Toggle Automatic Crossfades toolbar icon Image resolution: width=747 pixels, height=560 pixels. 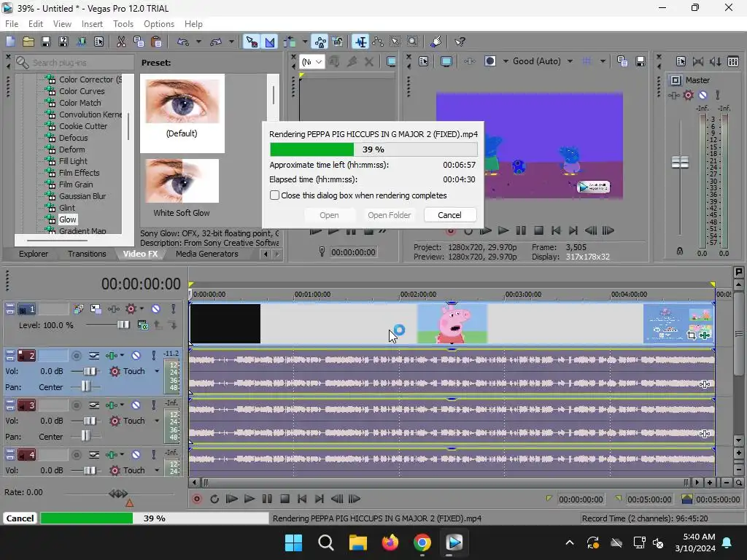(270, 42)
